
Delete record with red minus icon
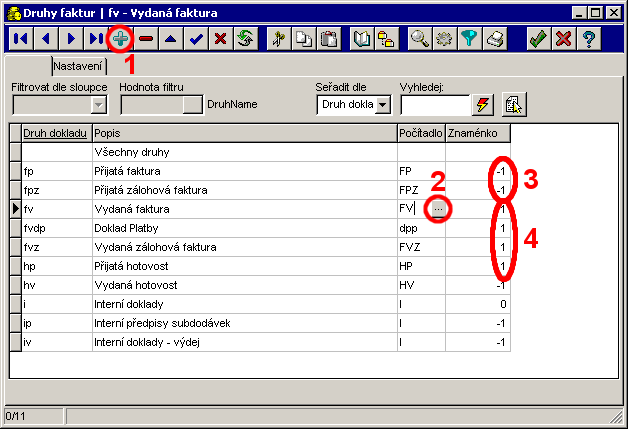147,39
